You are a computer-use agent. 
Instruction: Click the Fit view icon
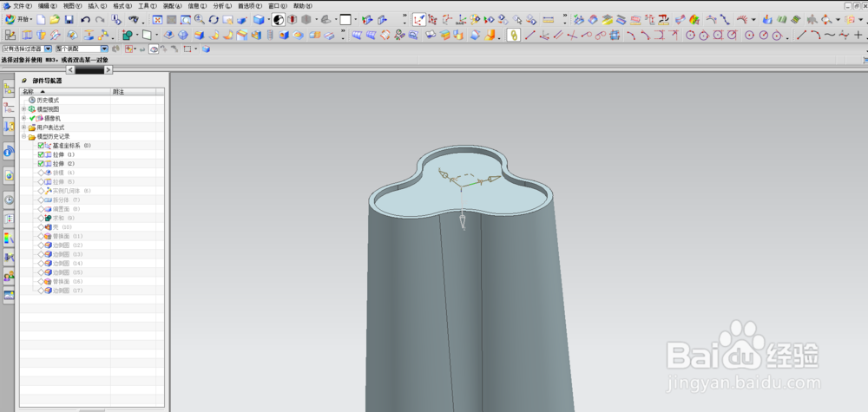click(x=157, y=19)
